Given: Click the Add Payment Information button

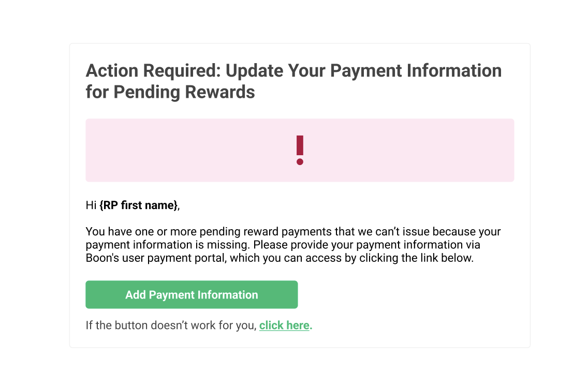Looking at the screenshot, I should 192,295.
